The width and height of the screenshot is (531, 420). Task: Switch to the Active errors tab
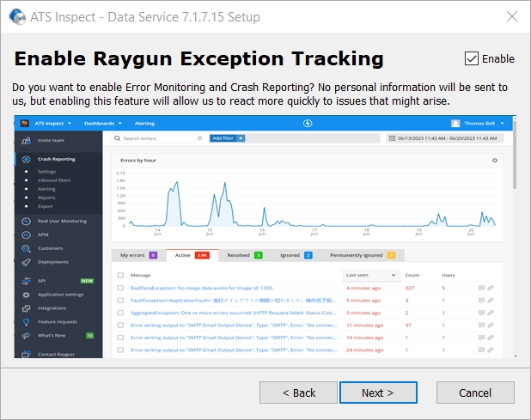pyautogui.click(x=192, y=255)
